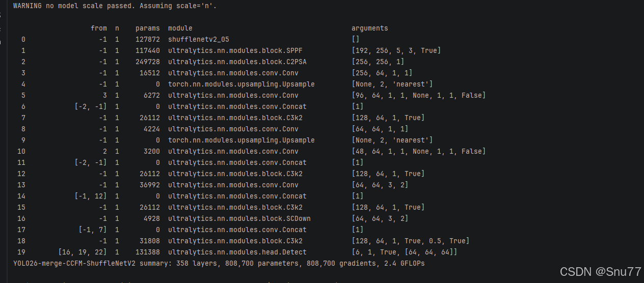Click the 131388 params value
Screen dimensions: 644x283
pyautogui.click(x=148, y=252)
